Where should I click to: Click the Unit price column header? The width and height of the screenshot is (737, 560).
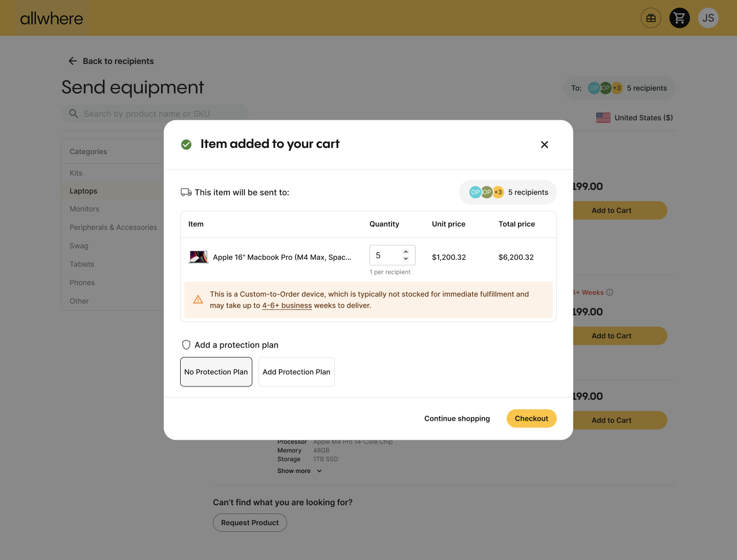(x=449, y=224)
